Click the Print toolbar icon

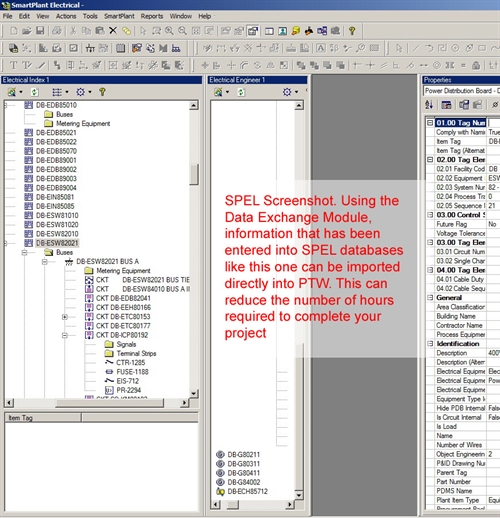57,31
